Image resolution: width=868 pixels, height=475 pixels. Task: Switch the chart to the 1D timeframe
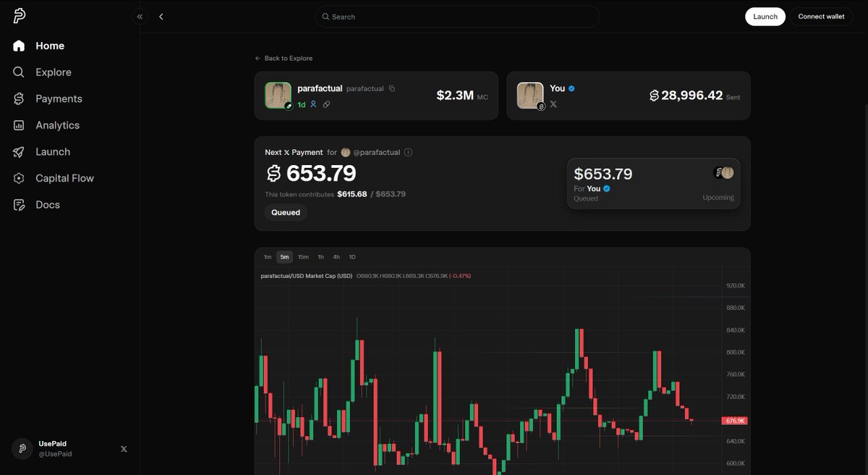(x=352, y=257)
